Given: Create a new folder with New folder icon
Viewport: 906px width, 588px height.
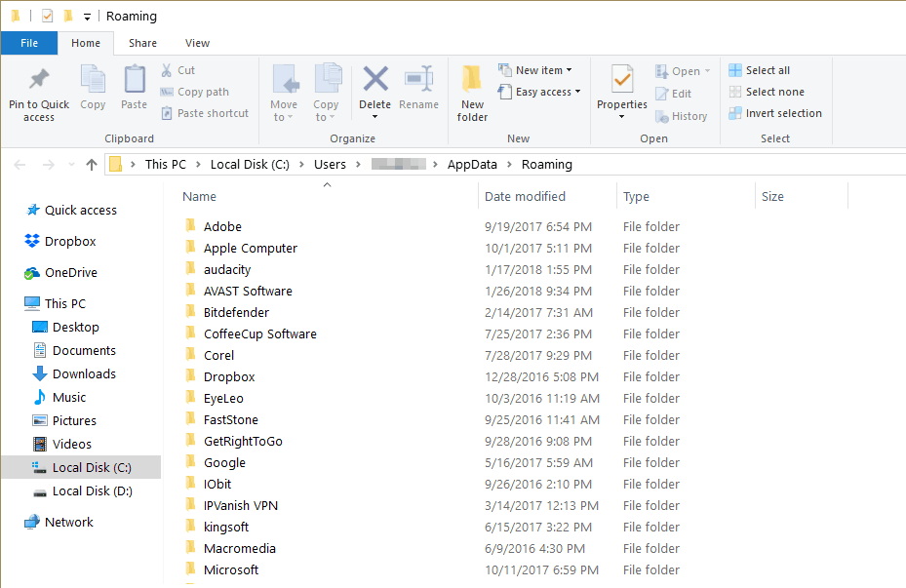Looking at the screenshot, I should 471,79.
